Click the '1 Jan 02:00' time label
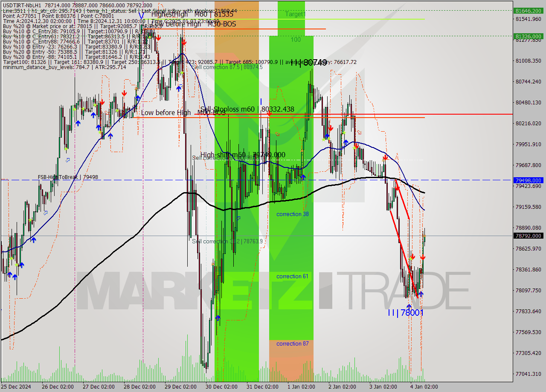The image size is (546, 392). [301, 386]
